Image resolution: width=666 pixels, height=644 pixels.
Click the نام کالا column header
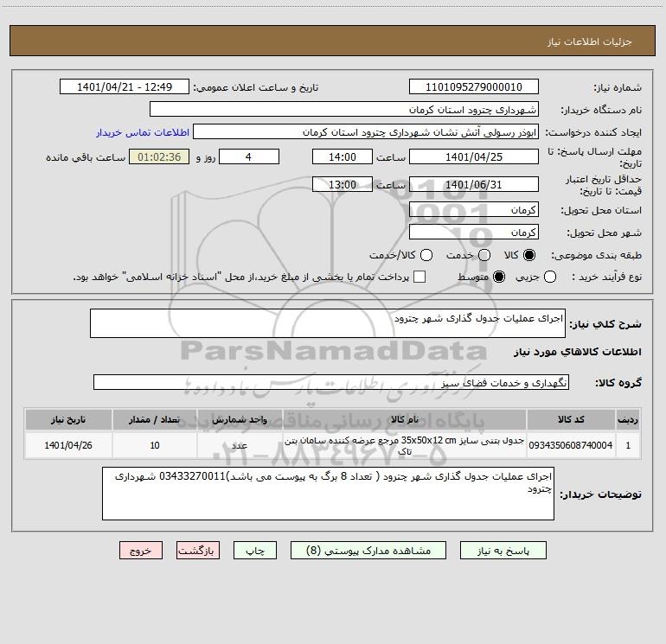405,420
